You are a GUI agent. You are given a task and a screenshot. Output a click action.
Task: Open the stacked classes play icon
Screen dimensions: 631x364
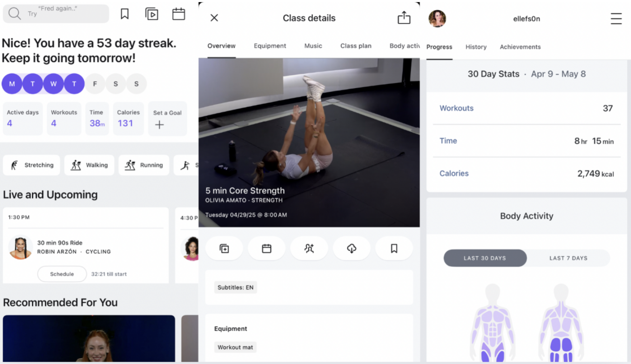click(x=152, y=14)
